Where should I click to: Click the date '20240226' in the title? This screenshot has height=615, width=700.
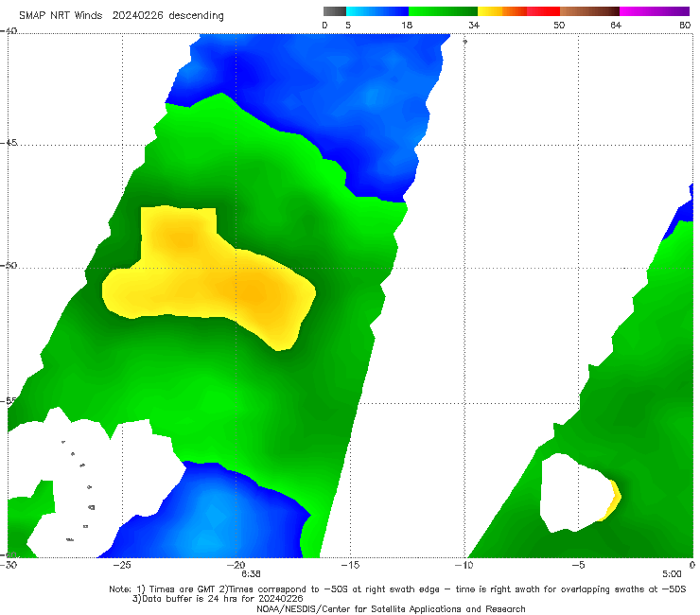(x=138, y=16)
